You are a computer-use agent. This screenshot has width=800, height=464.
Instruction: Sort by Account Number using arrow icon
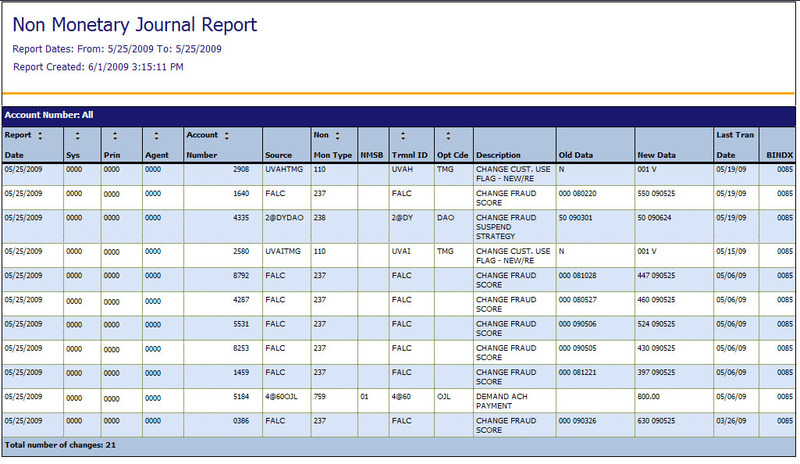coord(226,135)
